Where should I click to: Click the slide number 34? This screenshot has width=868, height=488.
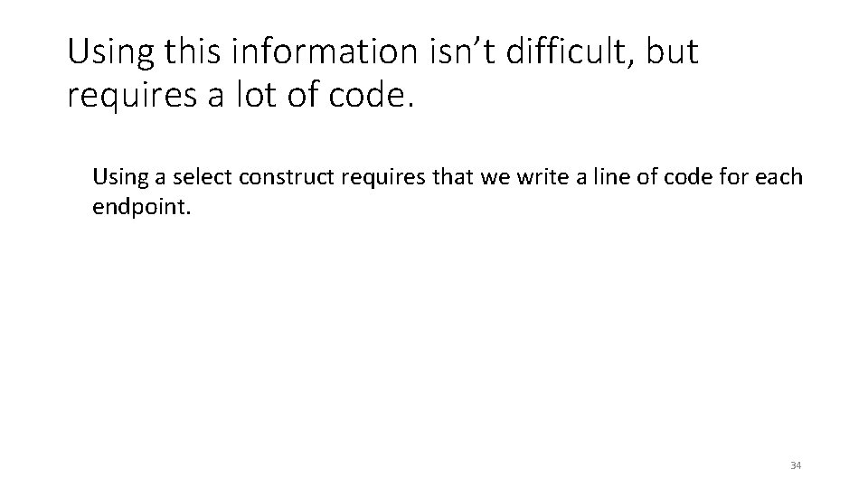(796, 465)
